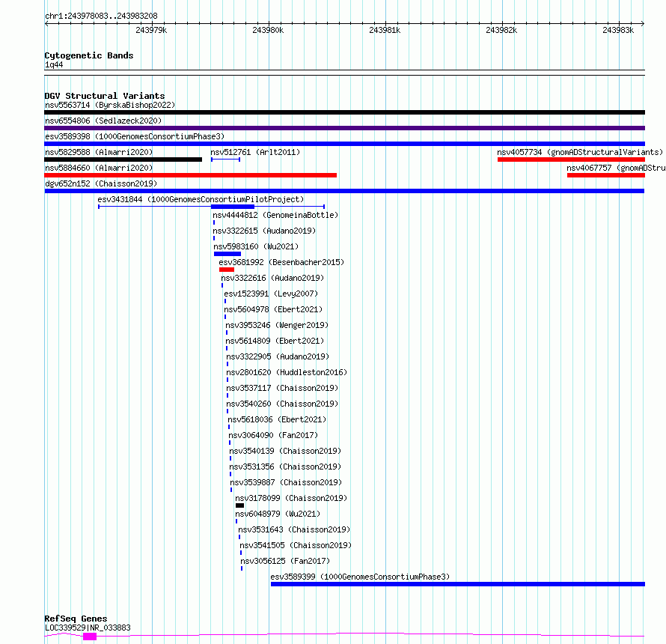Open the esv1523991 (Levy2007) label
This screenshot has width=666, height=644.
pyautogui.click(x=271, y=294)
